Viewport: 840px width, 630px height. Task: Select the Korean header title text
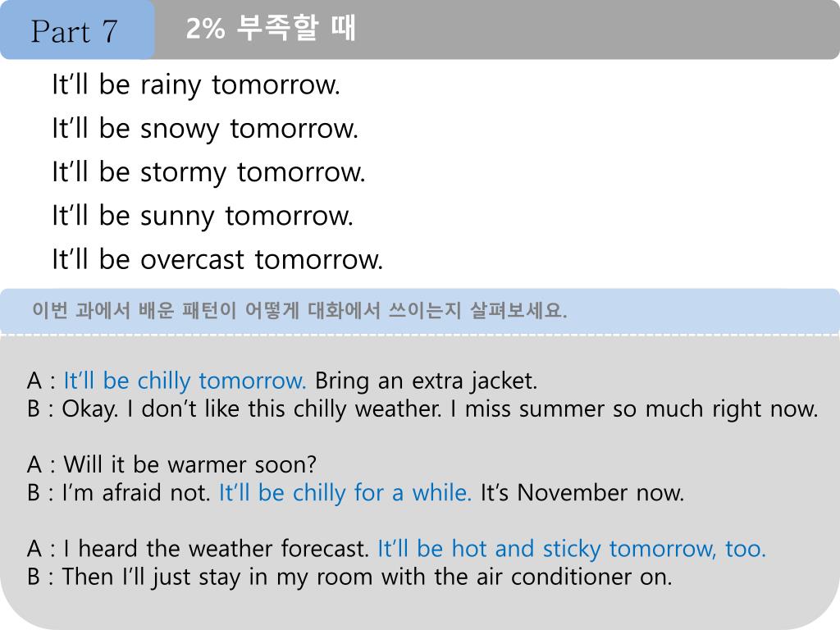point(271,29)
